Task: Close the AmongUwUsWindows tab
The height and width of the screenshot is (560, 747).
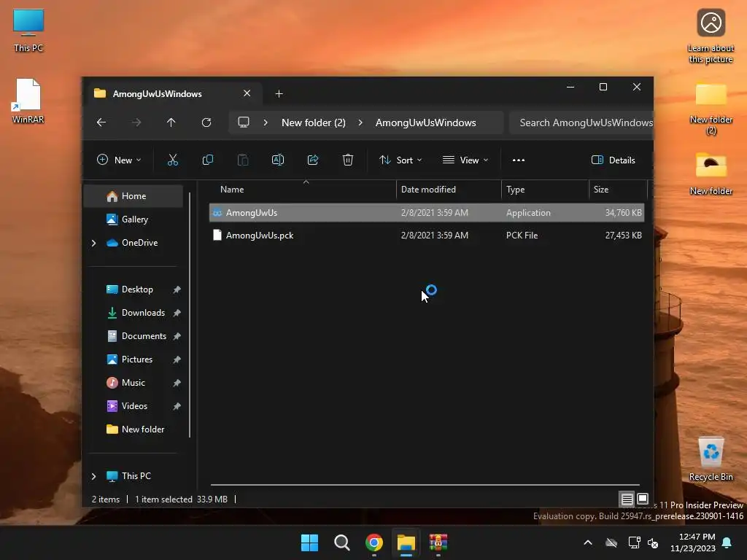Action: (247, 93)
